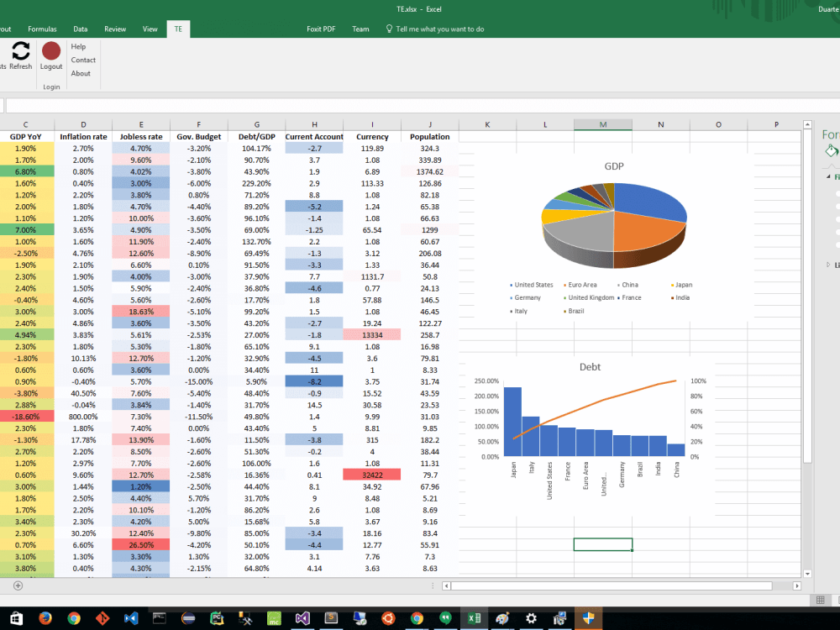Click the About link
This screenshot has height=630, width=840.
pyautogui.click(x=81, y=73)
